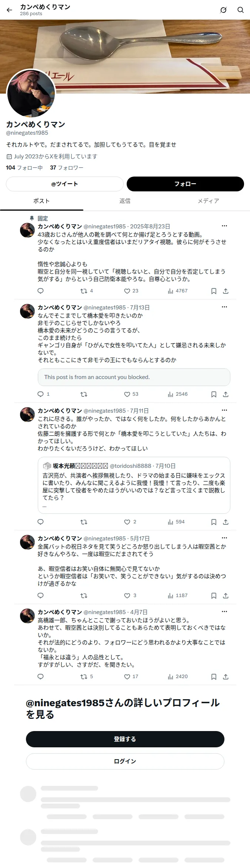This screenshot has width=250, height=868.
Task: Repost the pinned post with 4 reposts
Action: [87, 291]
